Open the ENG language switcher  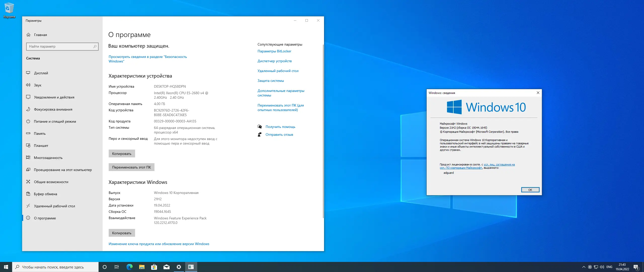tap(609, 267)
